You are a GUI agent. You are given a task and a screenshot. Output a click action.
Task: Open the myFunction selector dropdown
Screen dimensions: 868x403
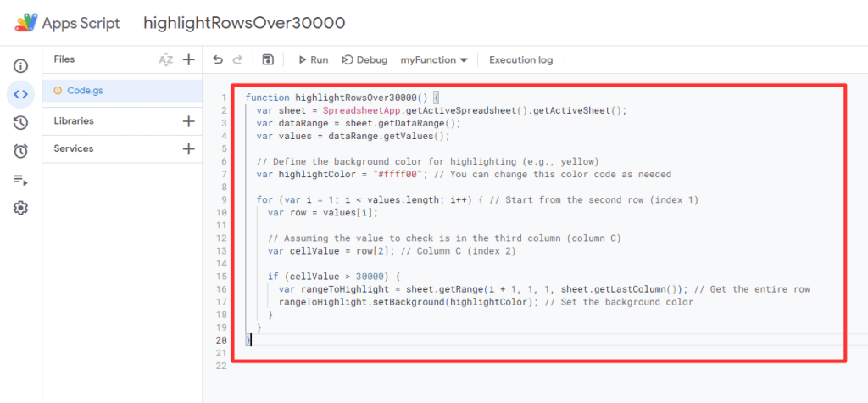point(434,60)
